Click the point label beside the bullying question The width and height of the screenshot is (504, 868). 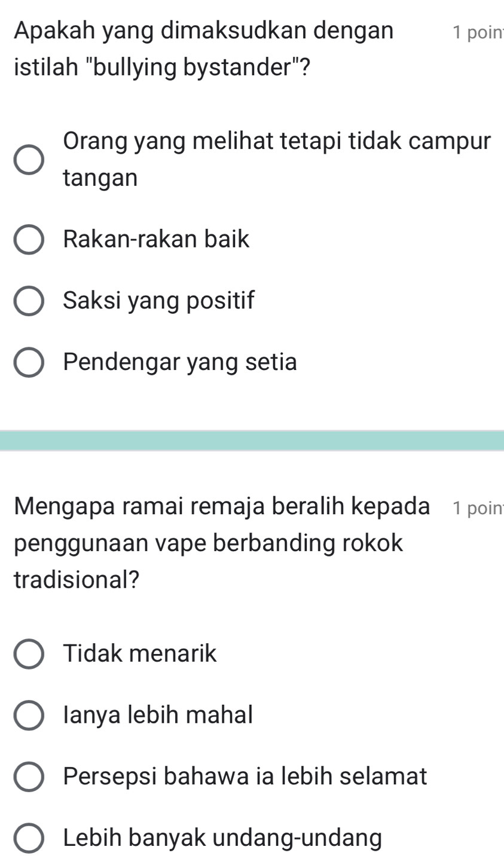coord(477,32)
